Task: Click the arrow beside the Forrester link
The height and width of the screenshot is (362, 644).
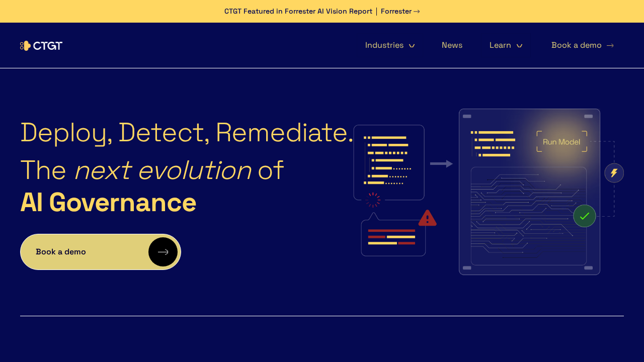Action: 417,12
